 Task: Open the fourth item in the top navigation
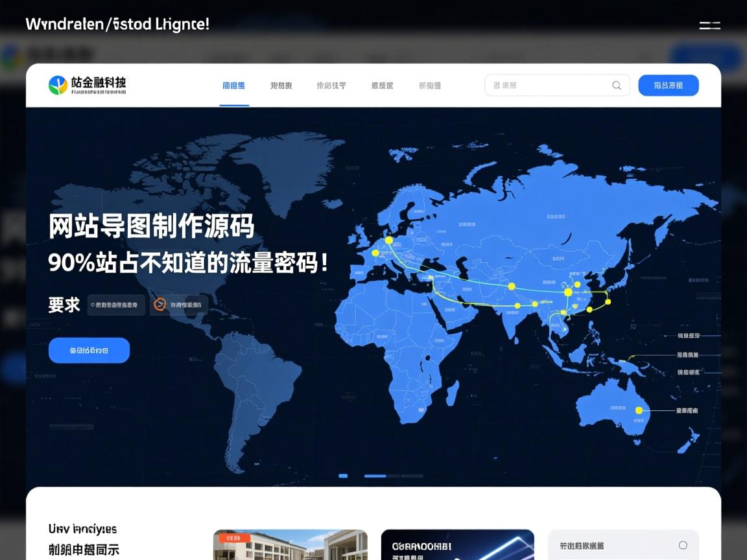coord(381,85)
